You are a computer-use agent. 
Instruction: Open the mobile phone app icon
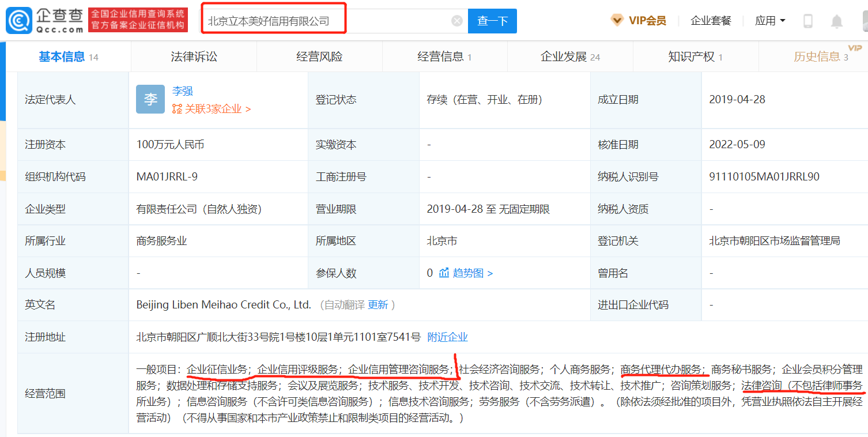click(808, 21)
